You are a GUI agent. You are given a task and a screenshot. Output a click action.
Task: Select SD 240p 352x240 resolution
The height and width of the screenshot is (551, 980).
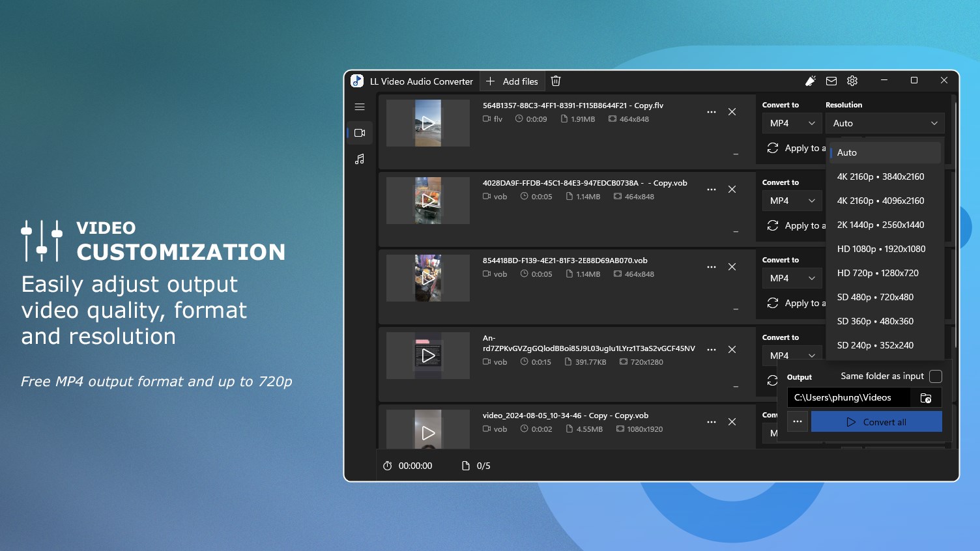tap(885, 345)
